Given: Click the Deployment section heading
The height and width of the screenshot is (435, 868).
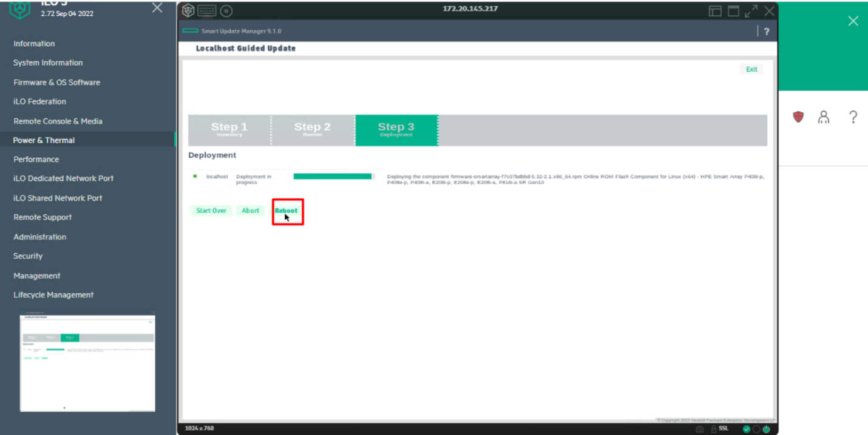Looking at the screenshot, I should pyautogui.click(x=212, y=156).
